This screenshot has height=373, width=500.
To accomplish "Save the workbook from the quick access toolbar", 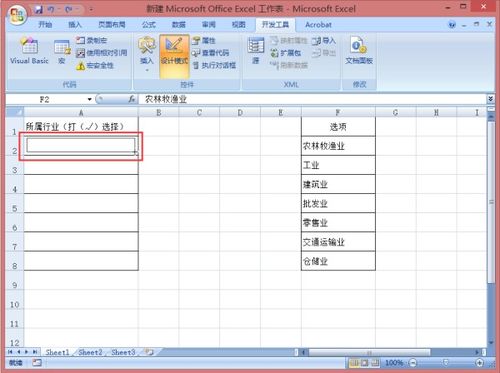I will pos(39,9).
